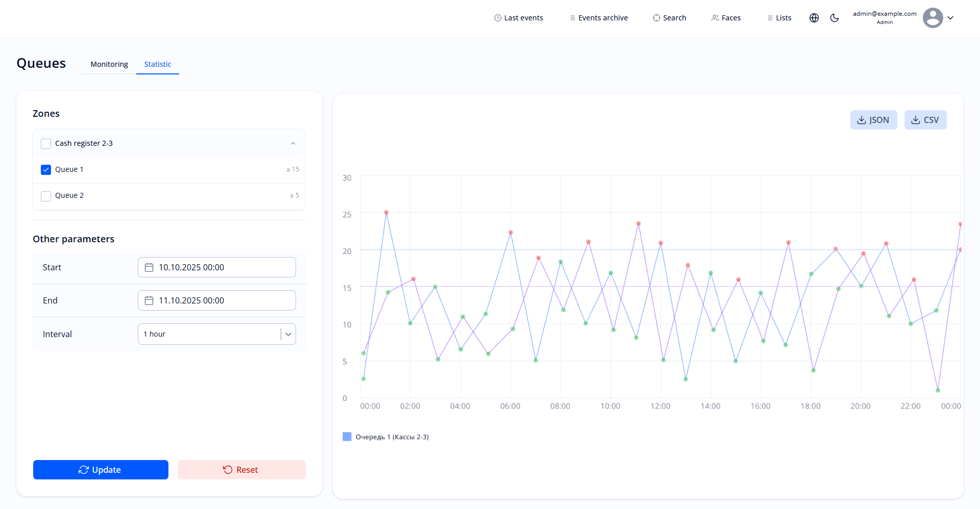Screen dimensions: 980x509
Task: Click calendar icon in Start field
Action: coord(149,267)
